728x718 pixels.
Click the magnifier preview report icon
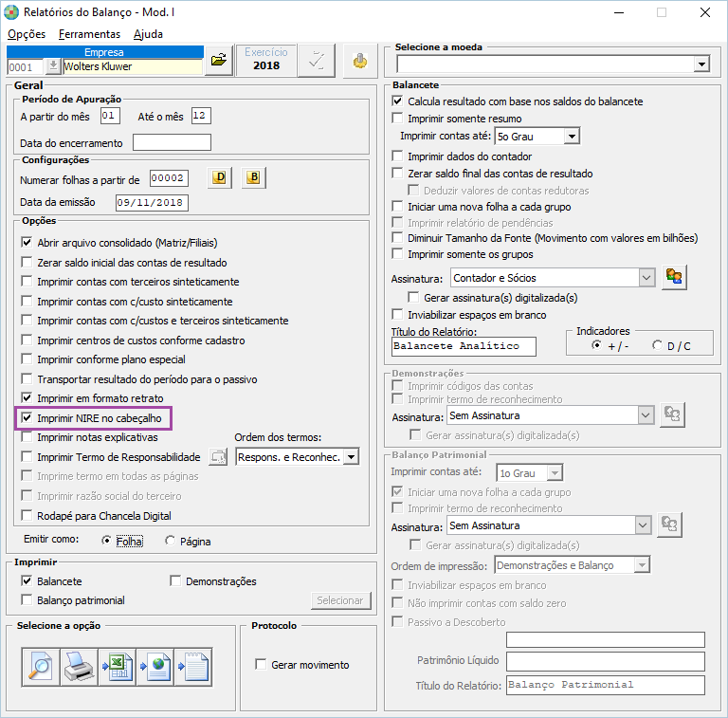(x=41, y=667)
